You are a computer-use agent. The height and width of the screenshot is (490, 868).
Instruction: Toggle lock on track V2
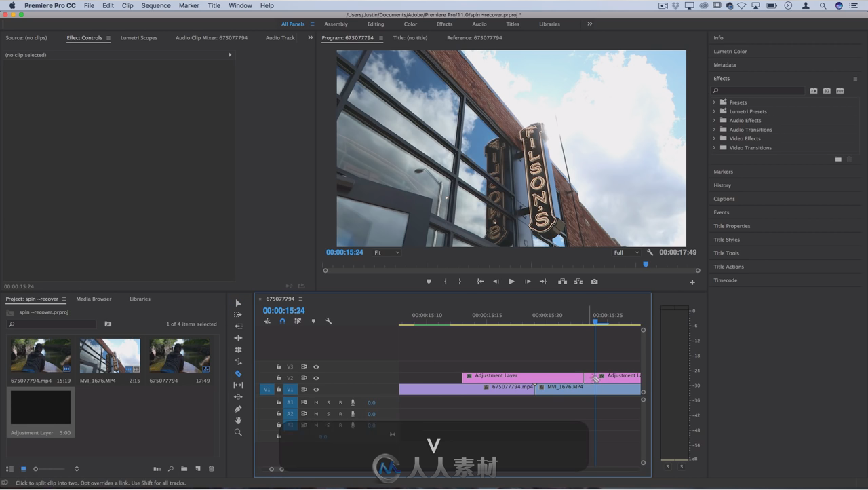coord(279,378)
